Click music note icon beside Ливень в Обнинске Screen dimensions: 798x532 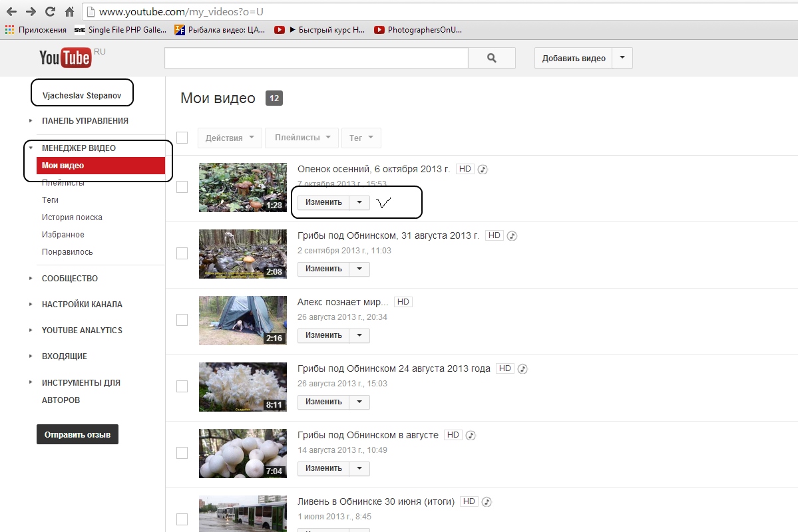(487, 501)
